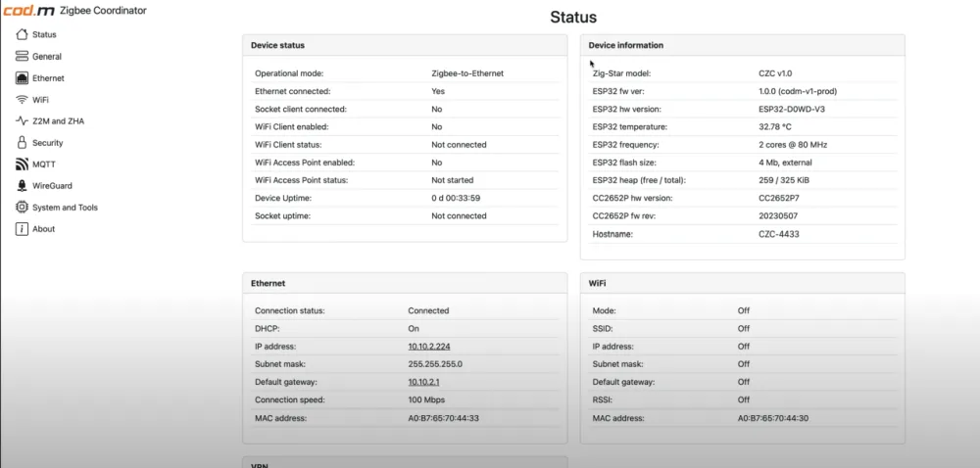Open the System and Tools menu item
980x468 pixels.
pos(65,208)
